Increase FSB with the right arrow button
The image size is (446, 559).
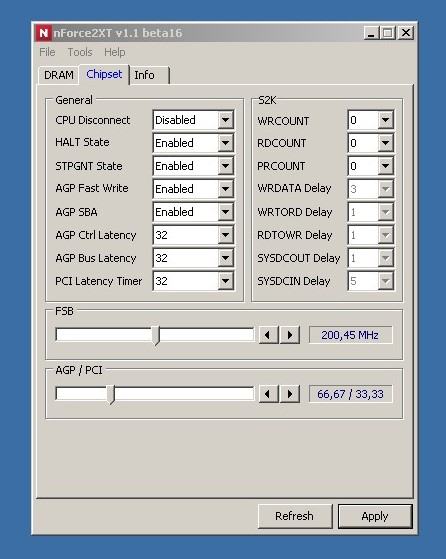(290, 335)
